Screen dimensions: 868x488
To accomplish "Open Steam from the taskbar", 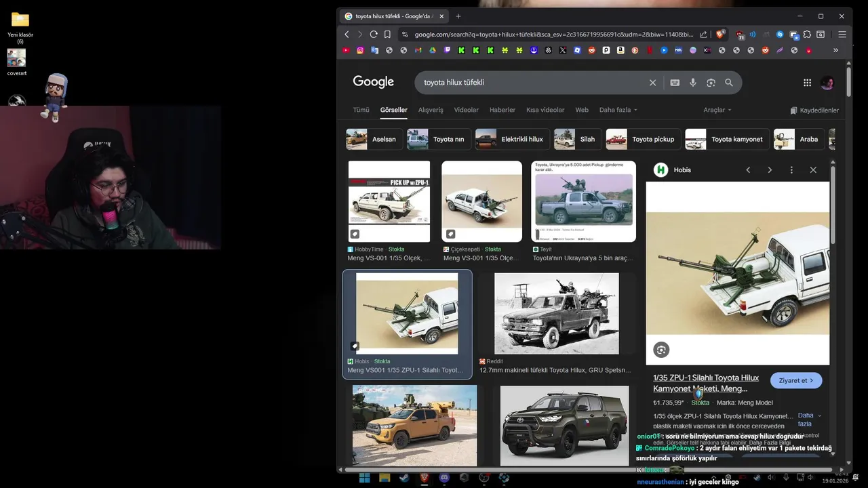I will (x=404, y=478).
